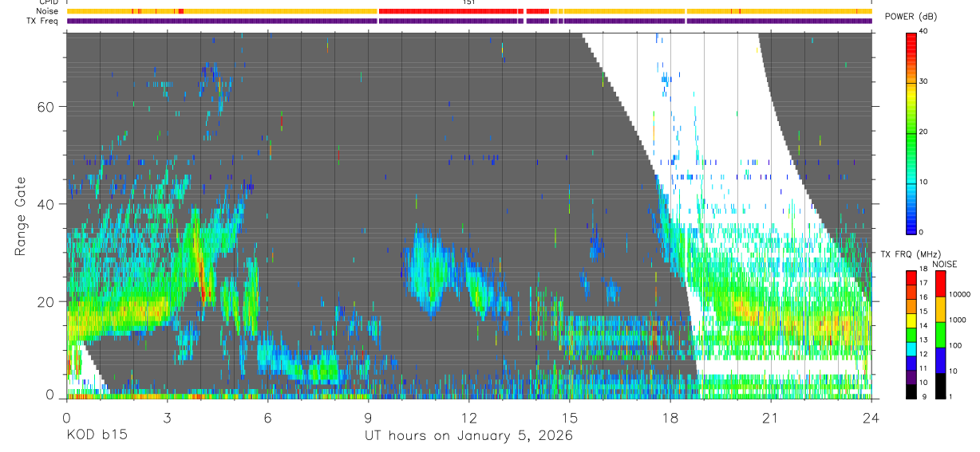Image resolution: width=980 pixels, height=452 pixels.
Task: Click the 1000 label on NOISE legend
Action: [958, 320]
